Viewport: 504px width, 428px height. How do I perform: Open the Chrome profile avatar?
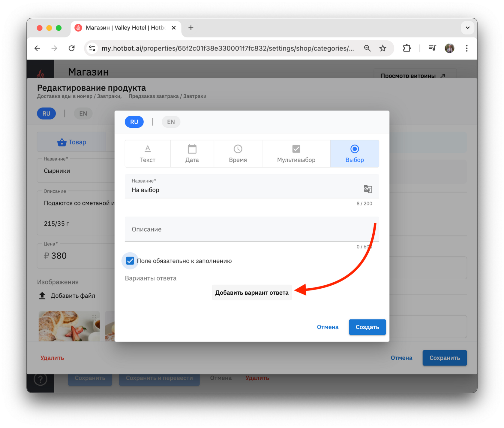(x=449, y=48)
